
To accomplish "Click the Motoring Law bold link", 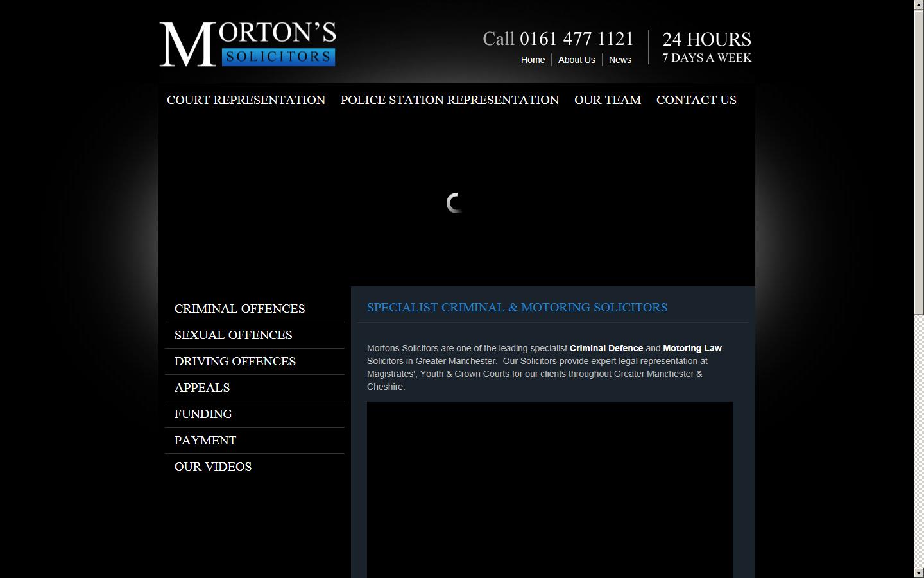I will 692,348.
